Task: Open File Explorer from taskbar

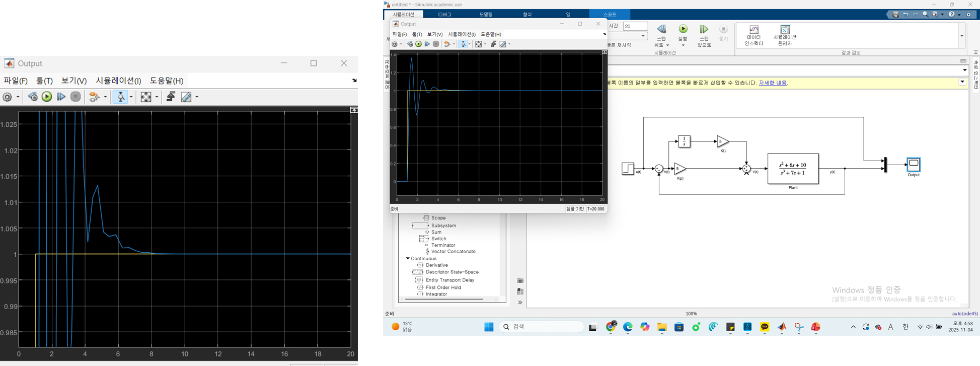Action: pos(662,328)
